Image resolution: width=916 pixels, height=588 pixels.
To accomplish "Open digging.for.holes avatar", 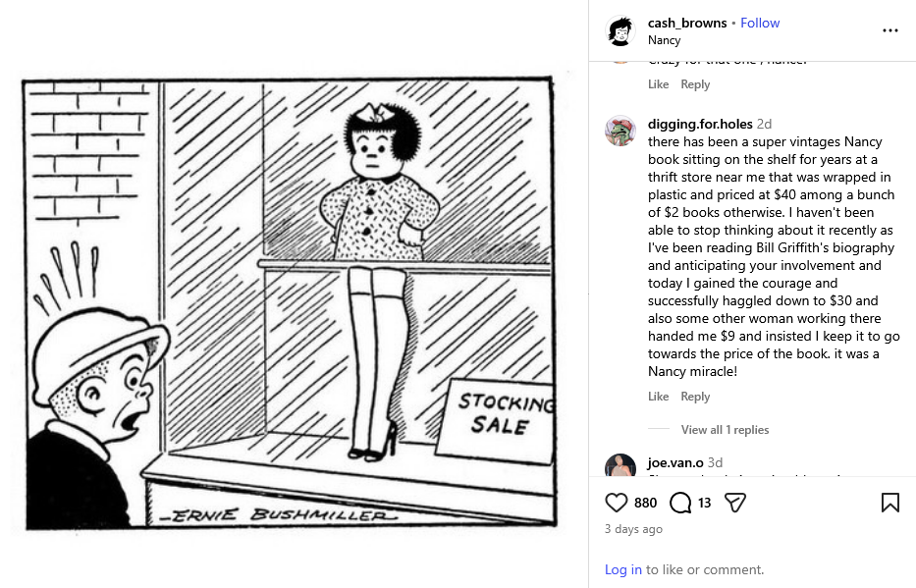I will pos(620,131).
